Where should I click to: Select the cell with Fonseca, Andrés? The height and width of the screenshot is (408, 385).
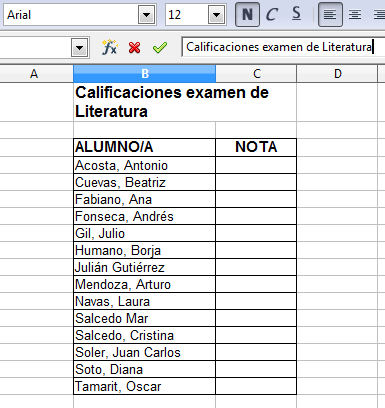click(x=144, y=216)
